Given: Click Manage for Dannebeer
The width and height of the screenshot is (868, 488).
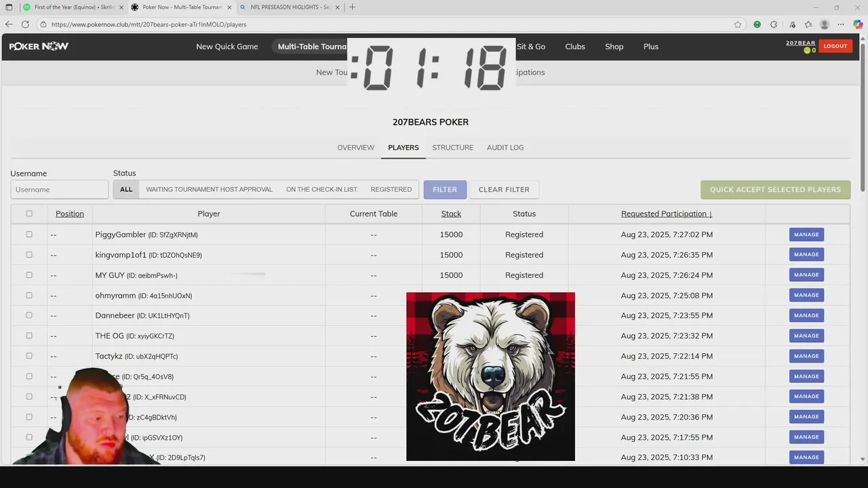Looking at the screenshot, I should pyautogui.click(x=806, y=315).
